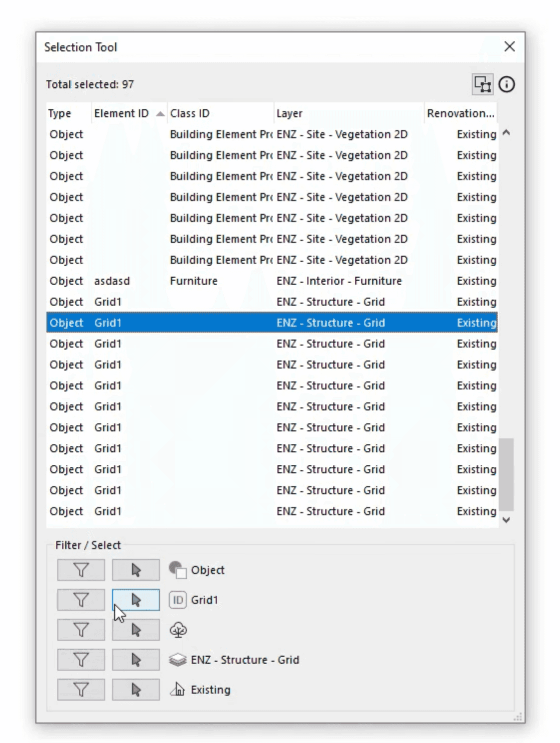Sort the list by Class ID

click(x=190, y=114)
